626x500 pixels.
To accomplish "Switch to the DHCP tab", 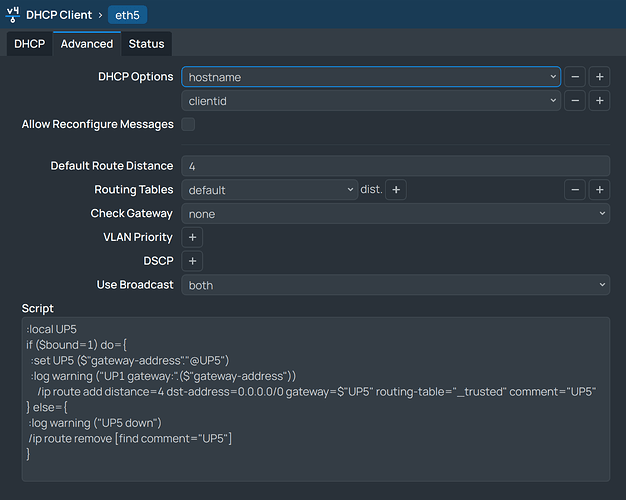I will 29,44.
